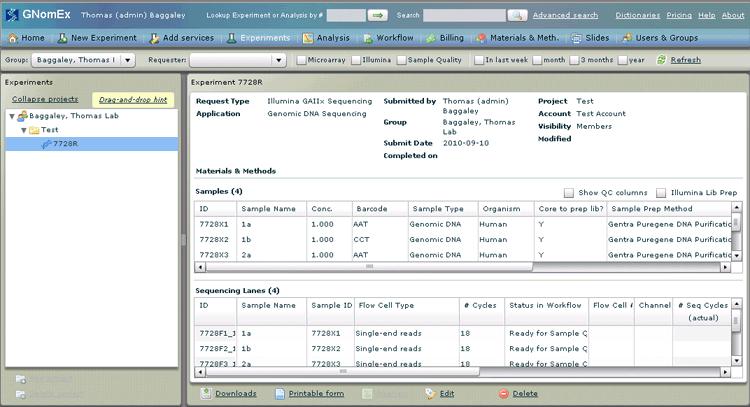Check the year filter checkbox
This screenshot has width=750, height=407.
click(x=623, y=60)
